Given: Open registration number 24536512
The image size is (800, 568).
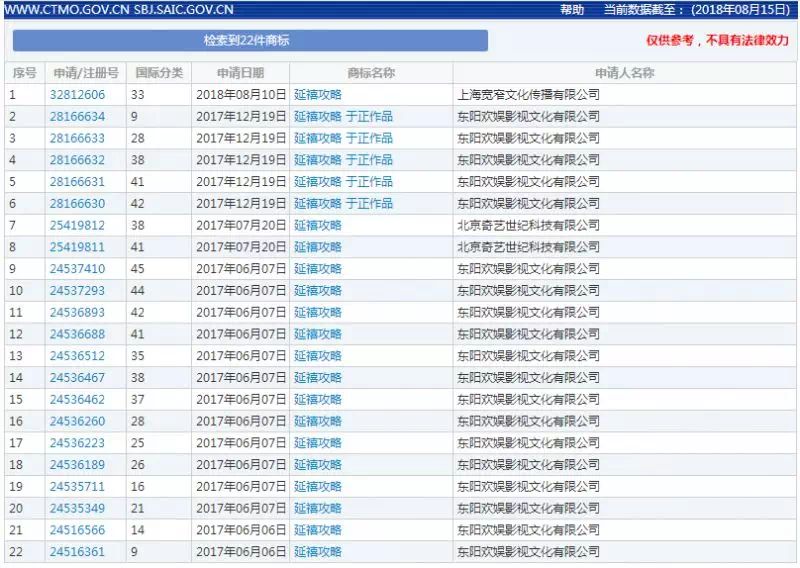Looking at the screenshot, I should 77,356.
